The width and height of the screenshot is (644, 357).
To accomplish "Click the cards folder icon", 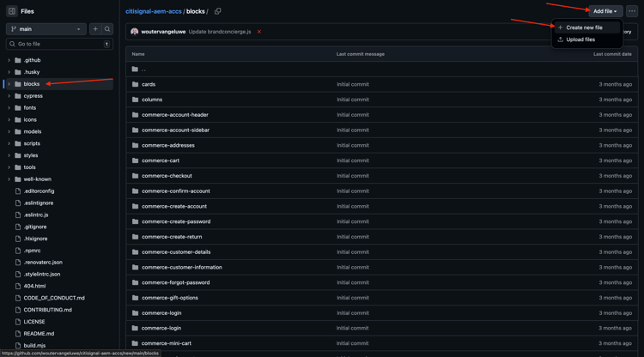I will tap(135, 84).
